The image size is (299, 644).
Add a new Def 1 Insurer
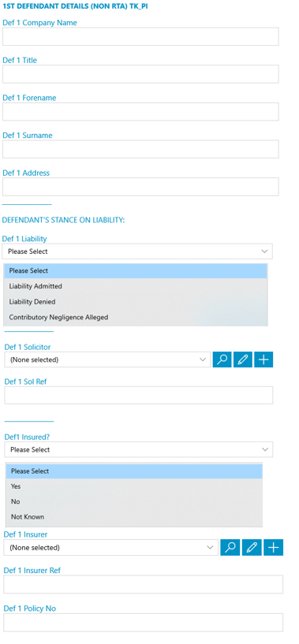[274, 548]
